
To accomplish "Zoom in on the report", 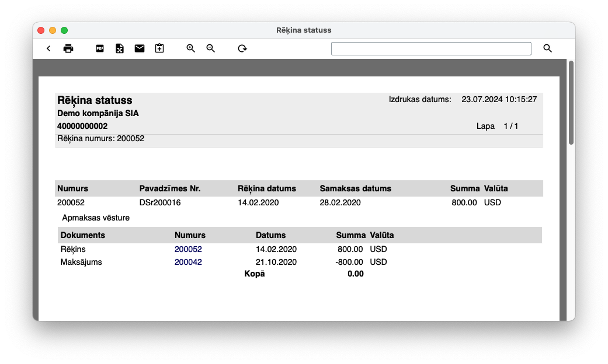I will (191, 48).
